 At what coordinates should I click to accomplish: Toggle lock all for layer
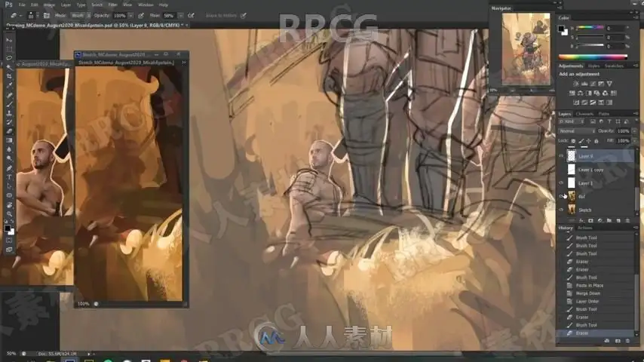[596, 141]
